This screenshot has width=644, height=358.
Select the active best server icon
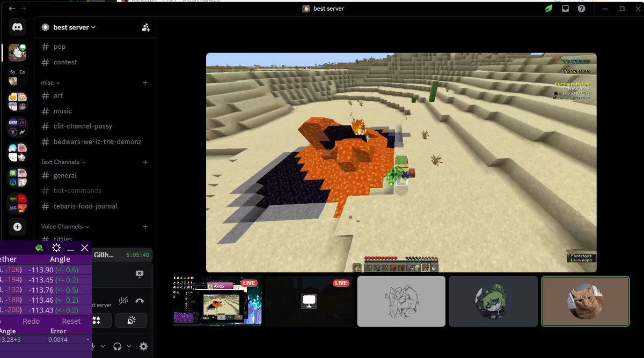click(17, 53)
